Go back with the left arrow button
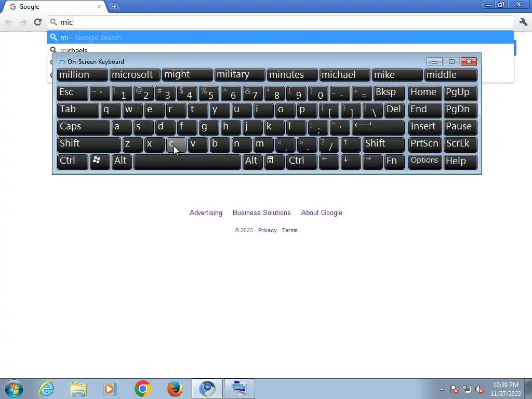This screenshot has height=399, width=532. click(x=8, y=22)
